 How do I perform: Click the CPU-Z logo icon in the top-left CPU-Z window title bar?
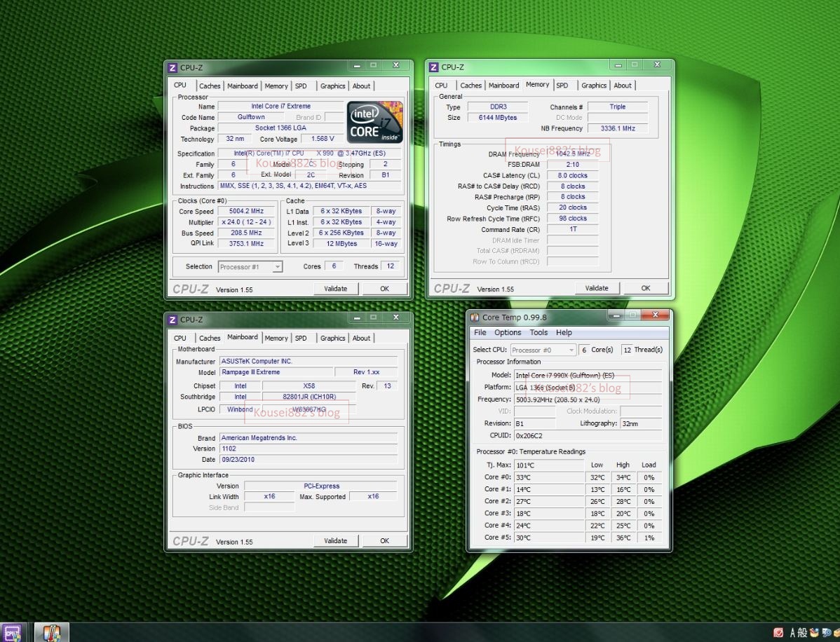[x=172, y=67]
